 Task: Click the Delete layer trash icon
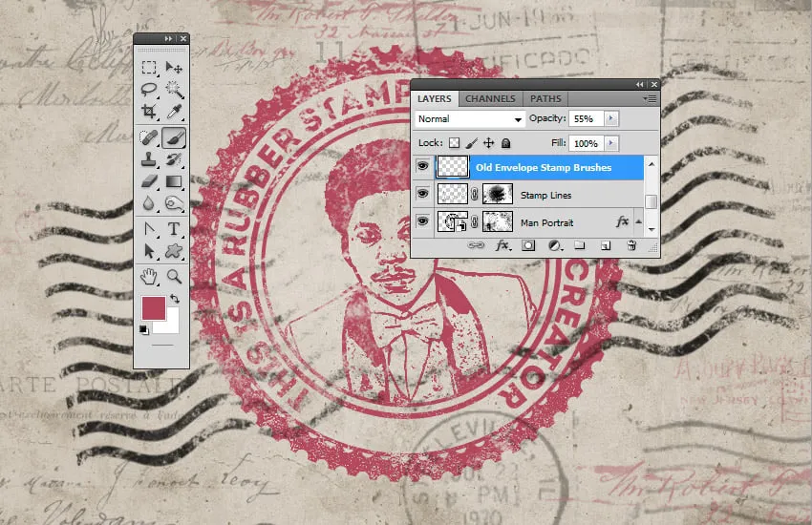coord(630,245)
